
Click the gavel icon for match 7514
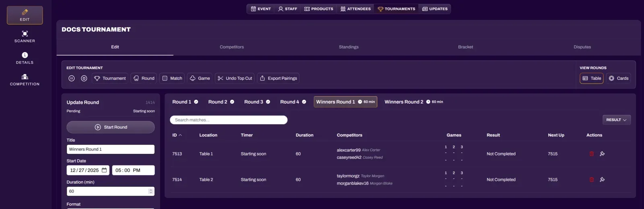602,180
